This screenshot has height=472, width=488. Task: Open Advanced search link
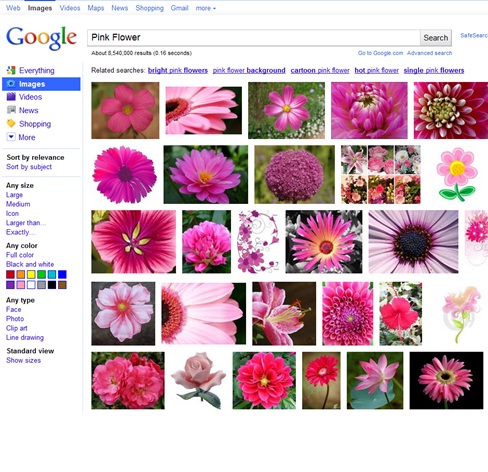coord(429,53)
